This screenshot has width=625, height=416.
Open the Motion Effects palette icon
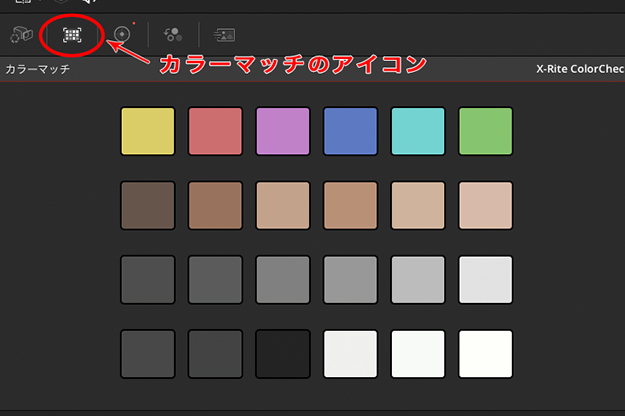tap(224, 34)
